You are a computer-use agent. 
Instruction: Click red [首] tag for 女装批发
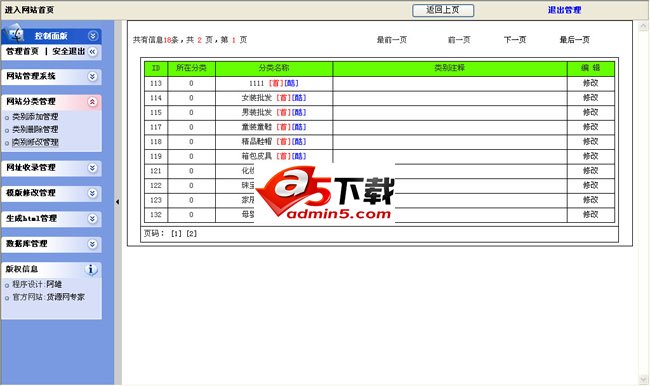[x=284, y=98]
